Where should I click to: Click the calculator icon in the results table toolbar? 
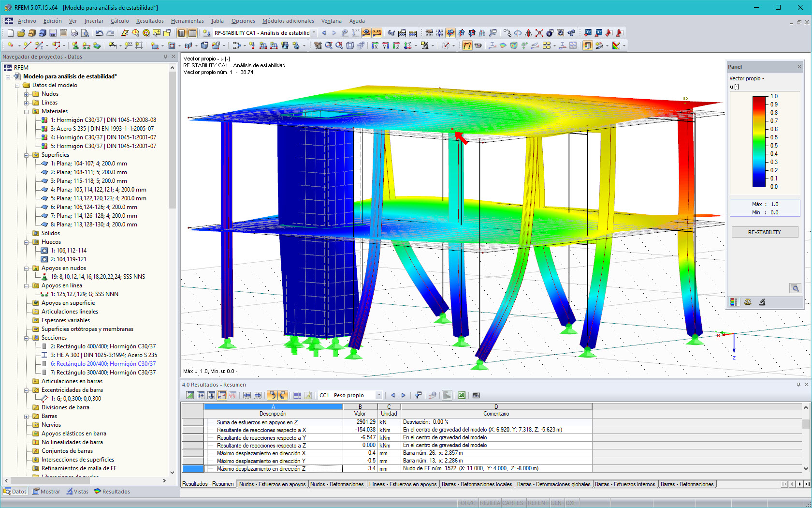click(x=476, y=395)
